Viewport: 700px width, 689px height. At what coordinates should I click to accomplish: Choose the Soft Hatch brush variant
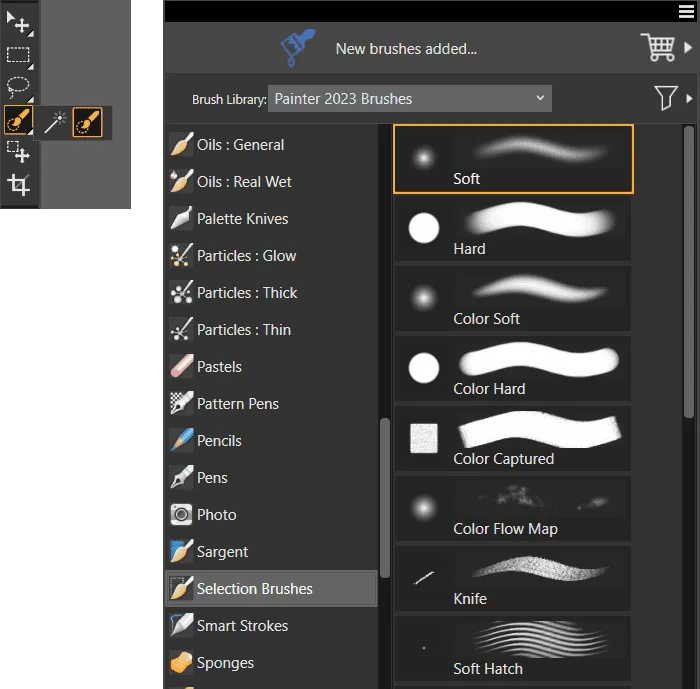(x=513, y=649)
